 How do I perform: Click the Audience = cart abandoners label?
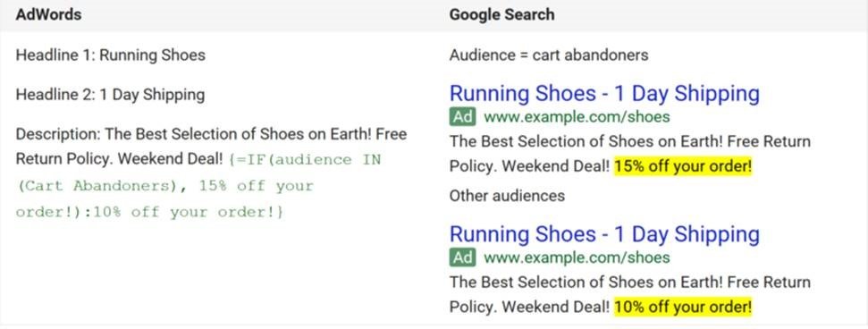[x=549, y=55]
